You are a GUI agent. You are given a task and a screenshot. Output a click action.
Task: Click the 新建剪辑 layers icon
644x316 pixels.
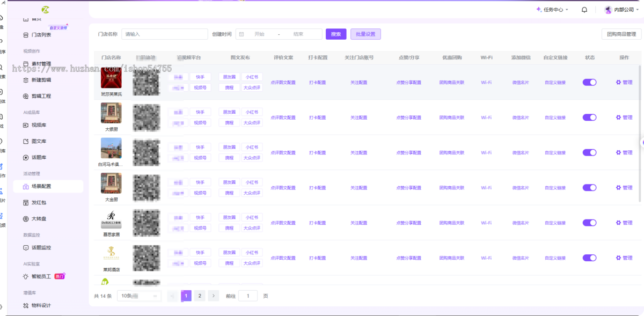coord(26,80)
